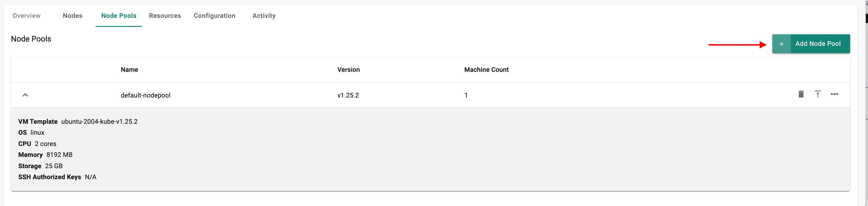The image size is (868, 206).
Task: Switch to the Overview tab
Action: (27, 16)
